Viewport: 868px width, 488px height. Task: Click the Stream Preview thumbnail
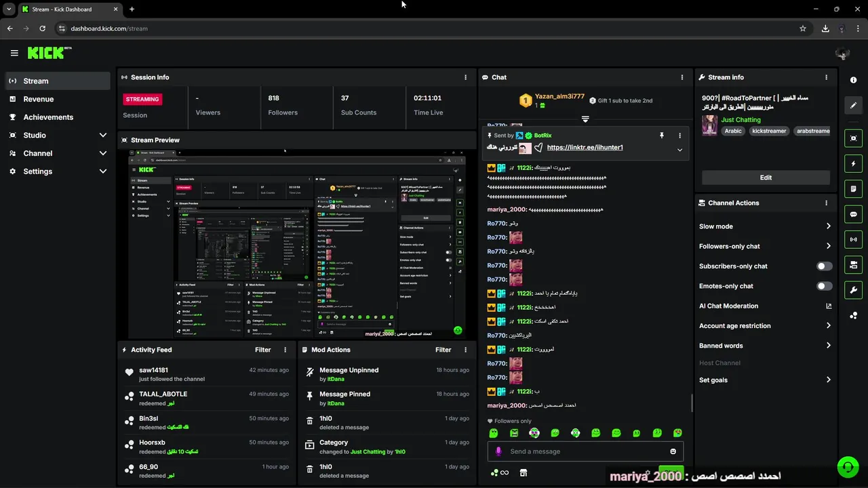click(297, 244)
